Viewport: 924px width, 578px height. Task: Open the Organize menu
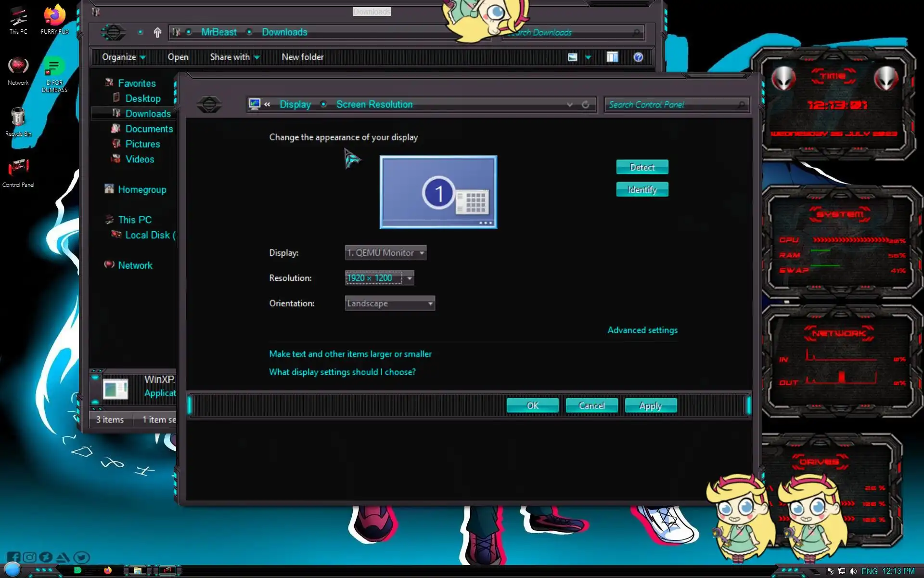(x=123, y=57)
